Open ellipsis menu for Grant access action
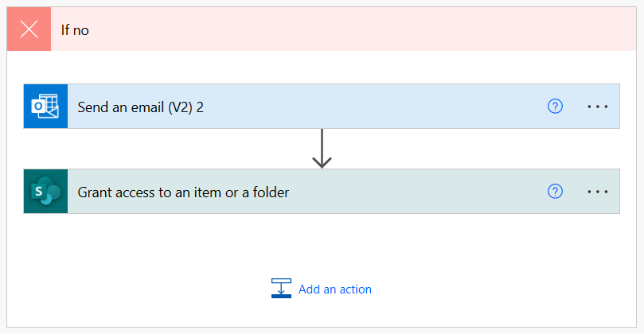This screenshot has height=334, width=644. 598,192
